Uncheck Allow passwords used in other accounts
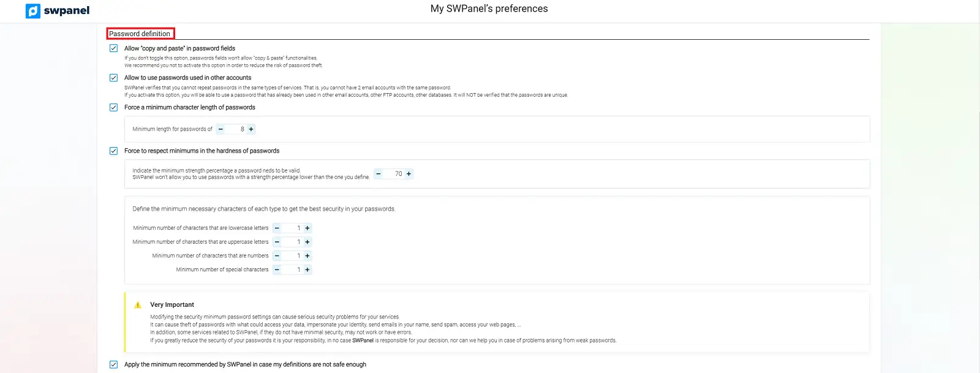The width and height of the screenshot is (980, 373). pyautogui.click(x=113, y=78)
